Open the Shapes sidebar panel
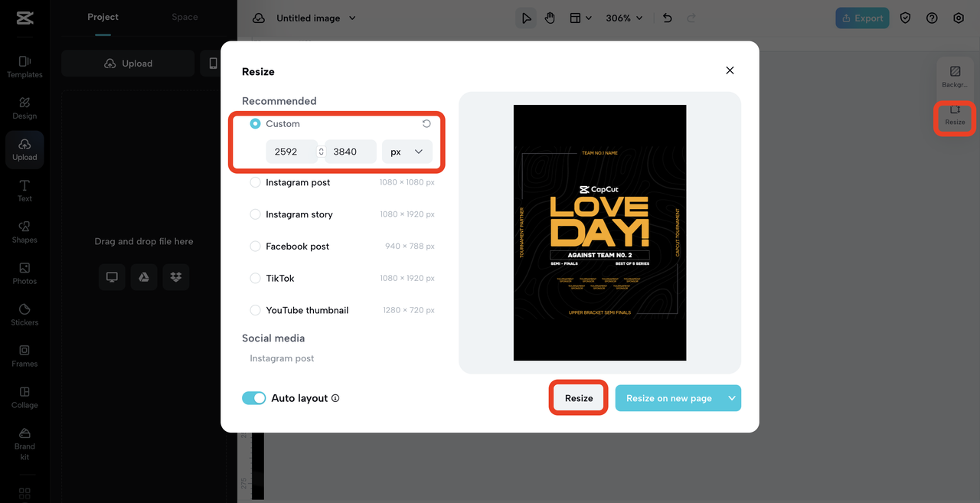Image resolution: width=980 pixels, height=503 pixels. pos(24,232)
